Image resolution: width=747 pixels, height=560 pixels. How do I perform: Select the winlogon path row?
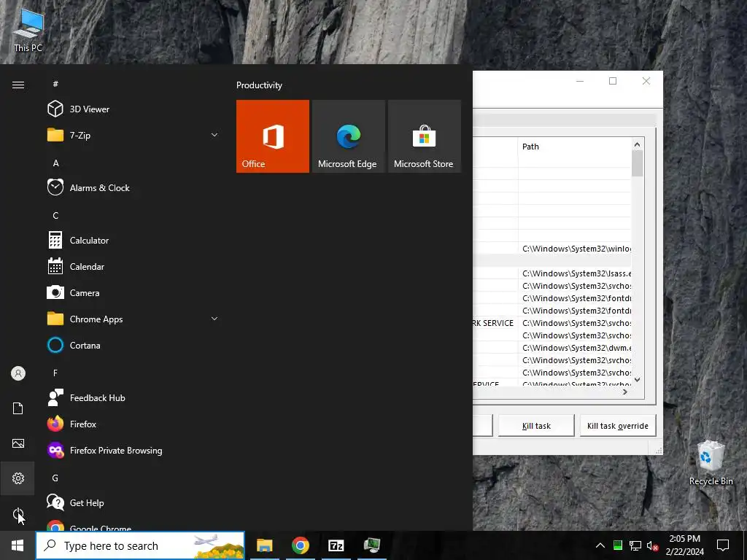click(x=575, y=249)
